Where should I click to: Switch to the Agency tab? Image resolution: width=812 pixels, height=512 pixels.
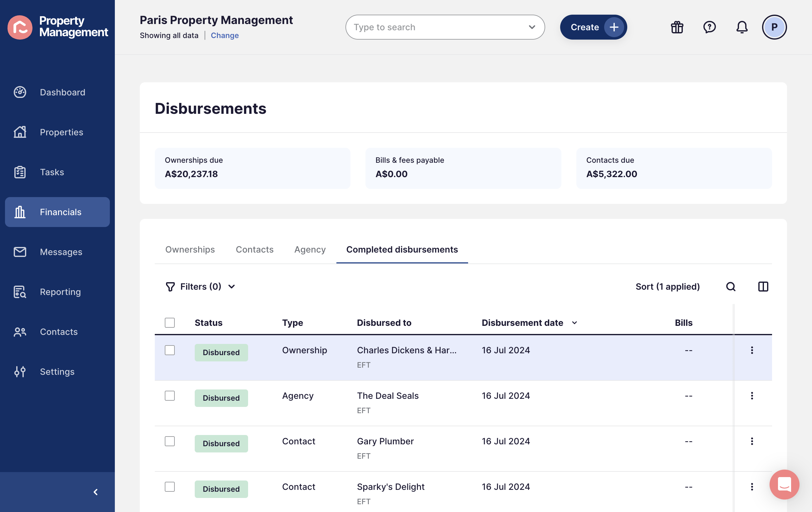click(x=310, y=249)
